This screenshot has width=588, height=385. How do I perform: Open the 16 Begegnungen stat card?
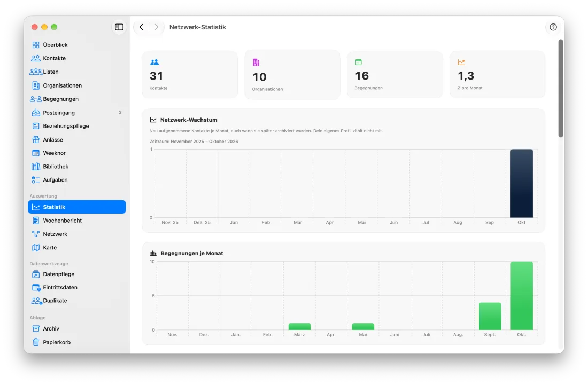pos(394,75)
